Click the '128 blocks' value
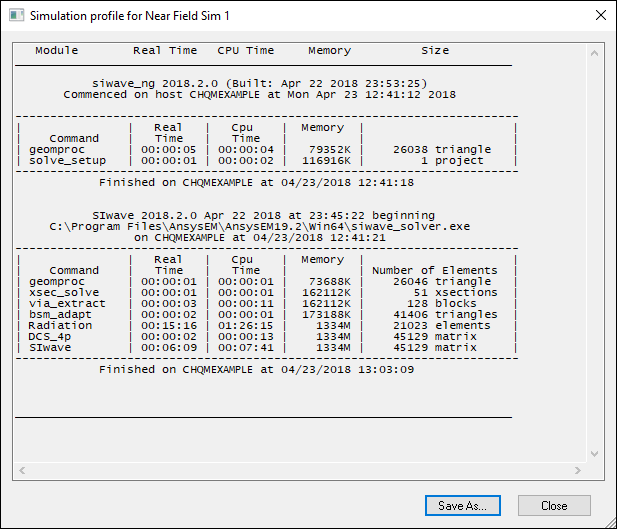This screenshot has width=617, height=529. pos(442,303)
